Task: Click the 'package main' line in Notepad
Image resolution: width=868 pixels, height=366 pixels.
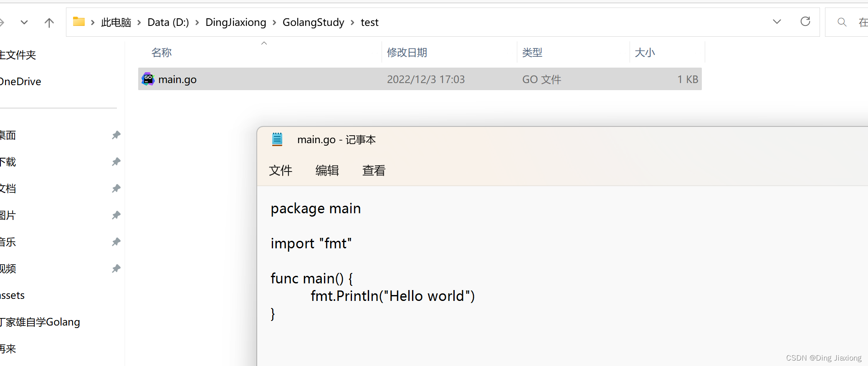Action: tap(316, 209)
